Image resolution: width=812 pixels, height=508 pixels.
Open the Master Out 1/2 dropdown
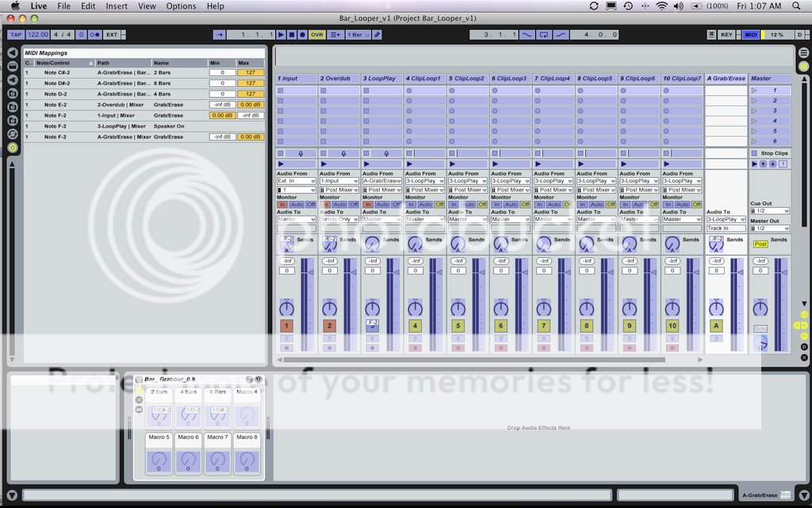tap(770, 228)
